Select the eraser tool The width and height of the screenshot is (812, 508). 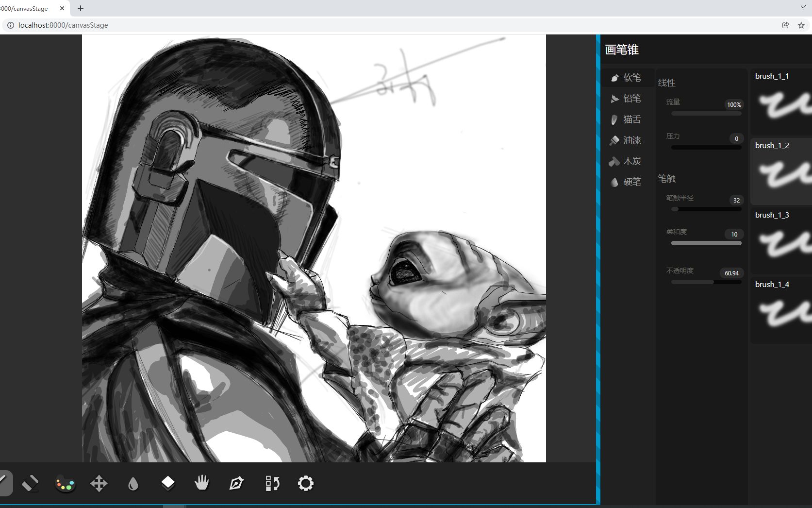(31, 483)
